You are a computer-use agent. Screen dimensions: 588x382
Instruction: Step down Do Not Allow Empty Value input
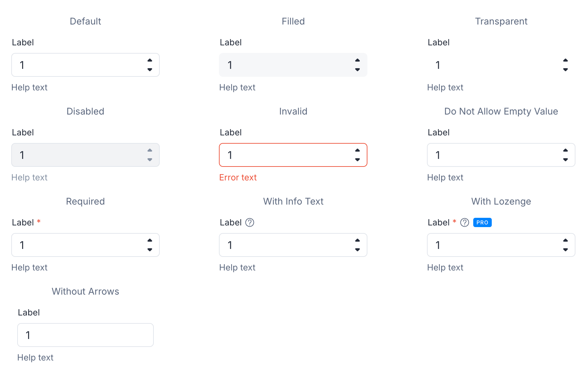tap(566, 160)
